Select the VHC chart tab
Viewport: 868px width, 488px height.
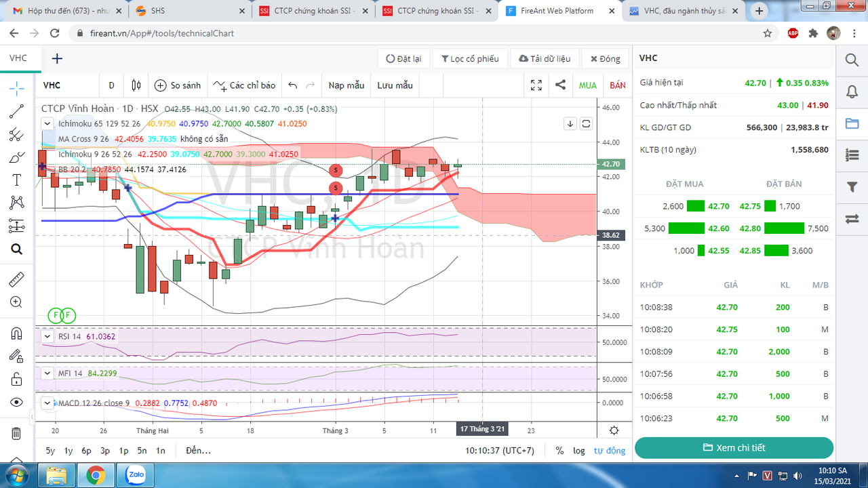tap(18, 58)
